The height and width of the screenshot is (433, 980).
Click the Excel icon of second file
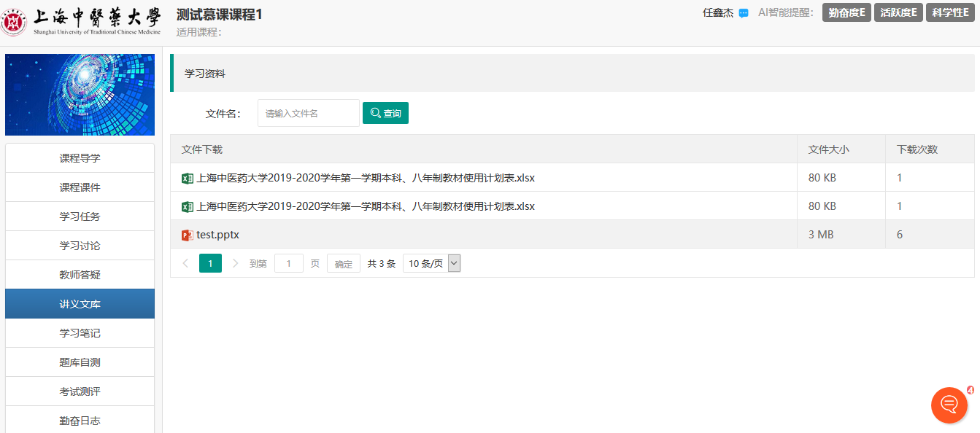pyautogui.click(x=188, y=207)
